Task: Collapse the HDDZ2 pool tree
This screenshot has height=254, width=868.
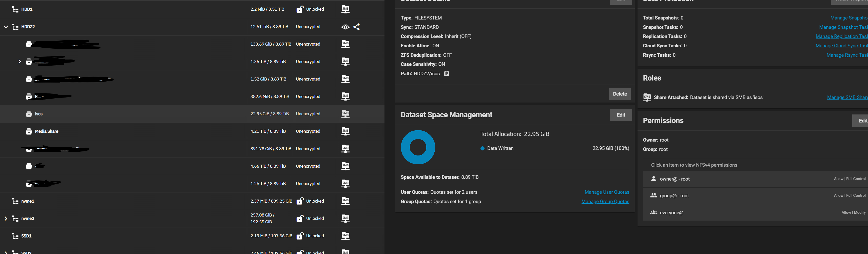Action: point(5,27)
